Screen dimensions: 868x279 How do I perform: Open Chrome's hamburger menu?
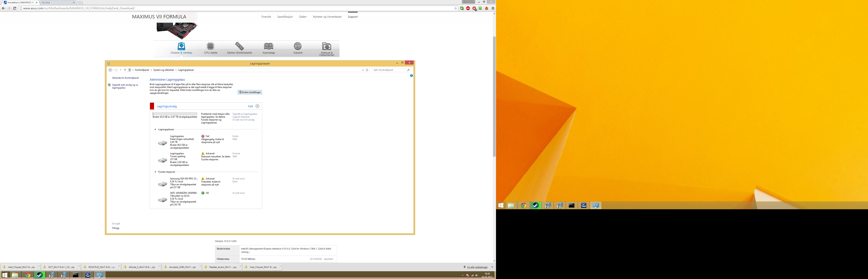click(493, 8)
